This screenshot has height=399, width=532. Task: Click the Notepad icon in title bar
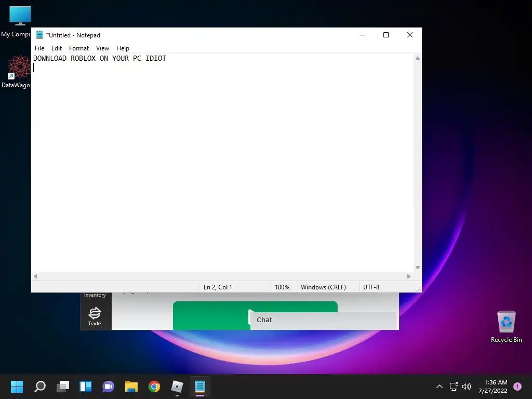tap(39, 35)
